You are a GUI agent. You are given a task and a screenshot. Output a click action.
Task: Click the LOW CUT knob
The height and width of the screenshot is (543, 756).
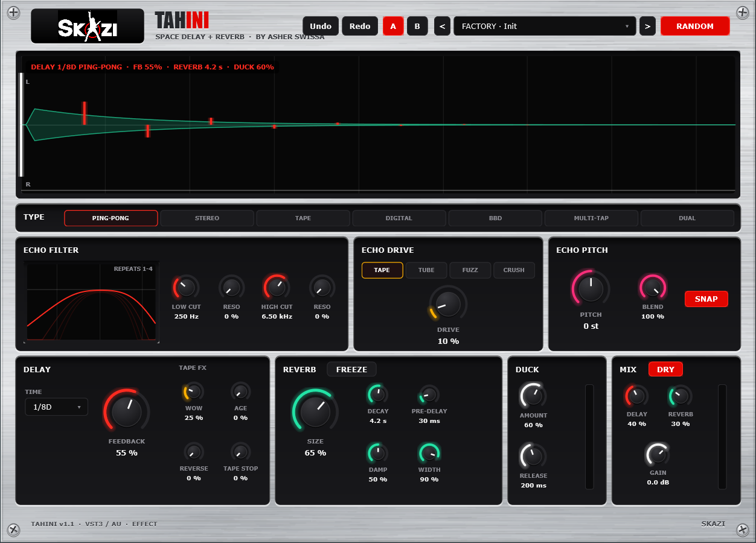click(x=186, y=287)
